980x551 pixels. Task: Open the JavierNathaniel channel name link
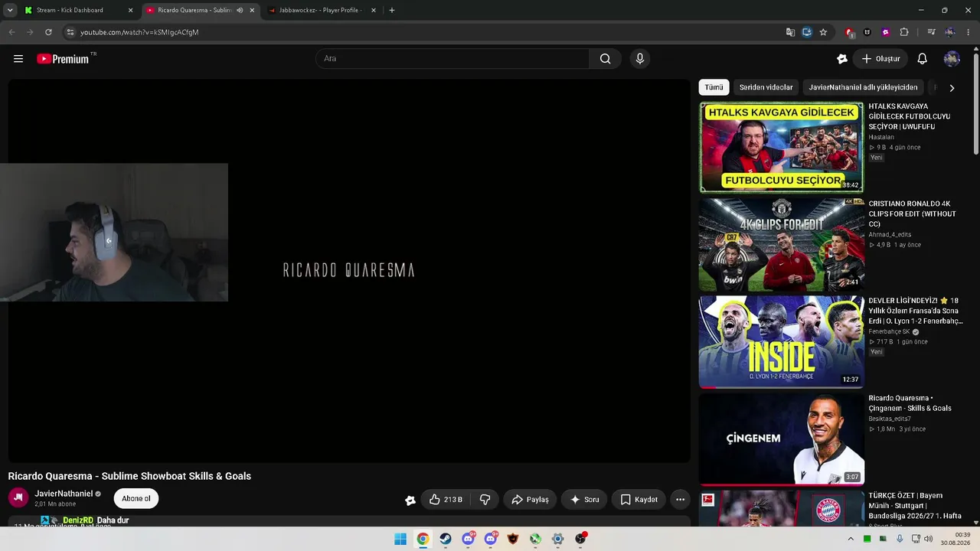[64, 494]
